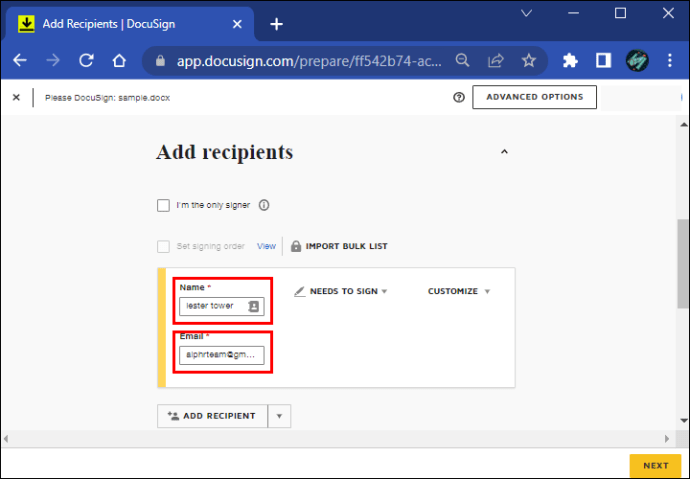Open Add Recipient dropdown arrow
The height and width of the screenshot is (479, 690).
click(x=279, y=416)
